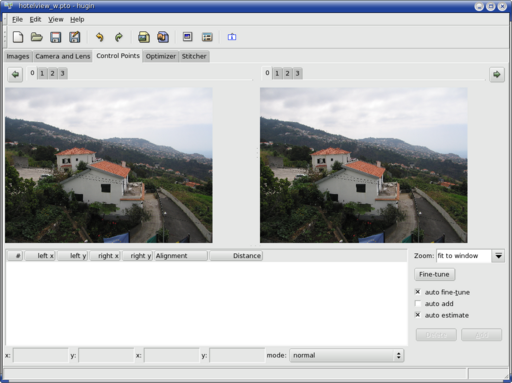Click the blue panorama icon in toolbar

232,37
